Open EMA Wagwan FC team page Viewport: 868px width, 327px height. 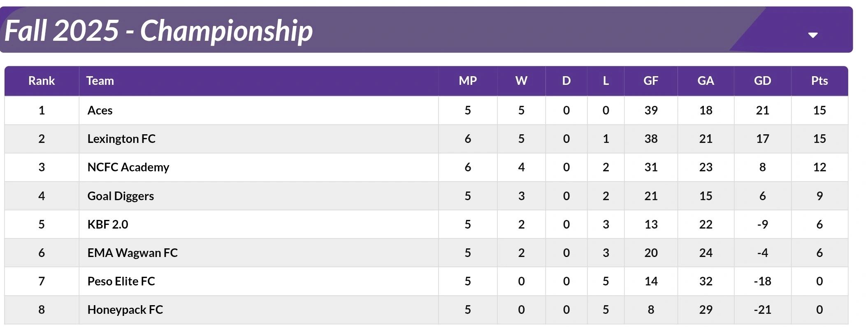click(132, 253)
